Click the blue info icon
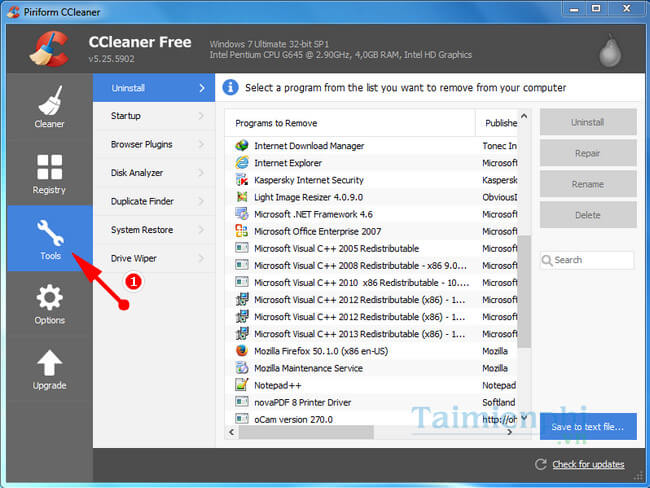650x488 pixels. click(x=230, y=87)
